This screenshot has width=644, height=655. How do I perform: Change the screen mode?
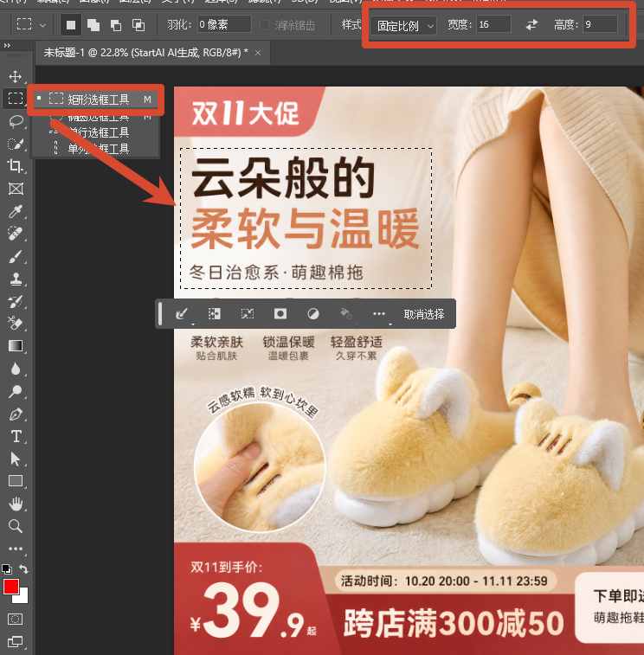[x=16, y=641]
